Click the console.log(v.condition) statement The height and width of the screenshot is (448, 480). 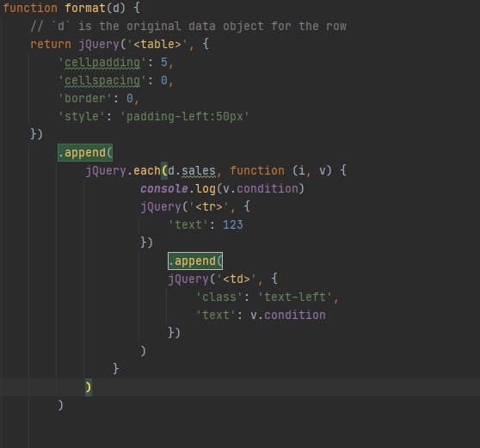pyautogui.click(x=222, y=189)
